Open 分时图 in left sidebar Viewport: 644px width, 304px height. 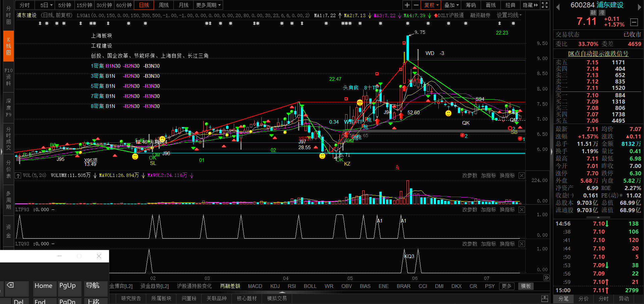point(8,15)
